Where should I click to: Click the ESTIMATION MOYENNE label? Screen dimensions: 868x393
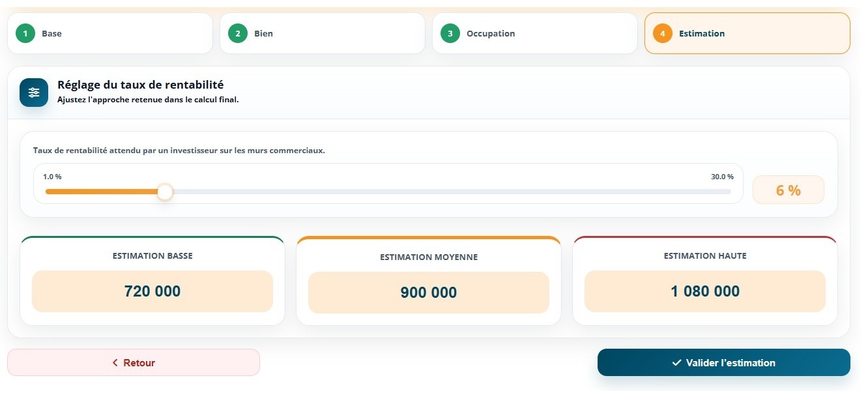(429, 257)
